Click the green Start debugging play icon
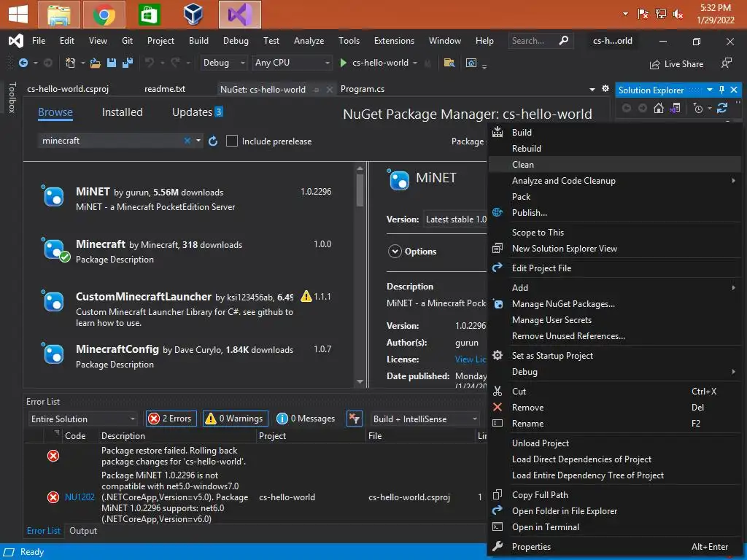The image size is (747, 560). pyautogui.click(x=343, y=63)
